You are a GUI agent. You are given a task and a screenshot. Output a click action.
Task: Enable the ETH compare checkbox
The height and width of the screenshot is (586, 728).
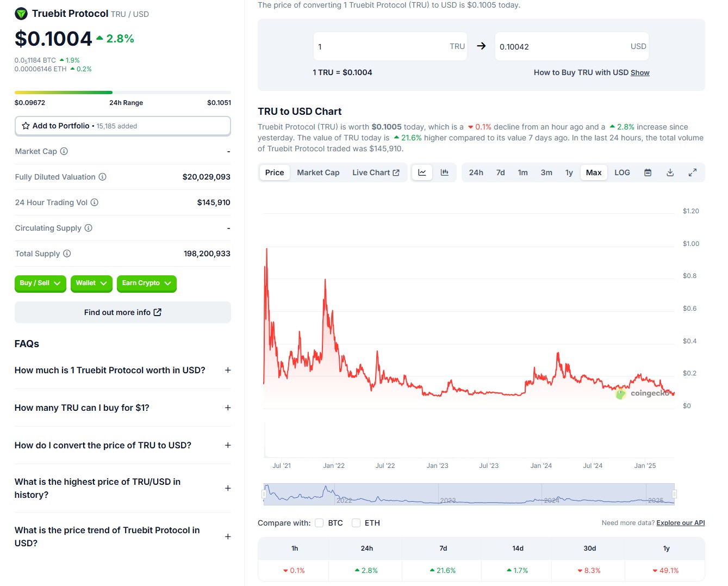(356, 523)
